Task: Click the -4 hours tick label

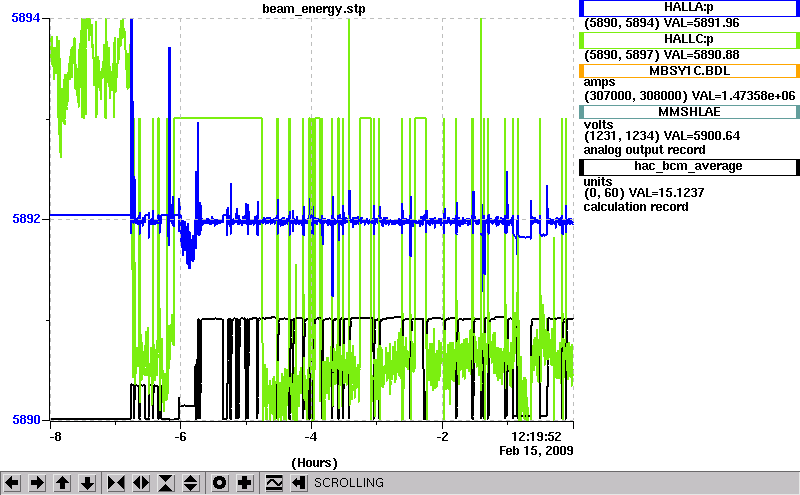Action: click(x=311, y=437)
